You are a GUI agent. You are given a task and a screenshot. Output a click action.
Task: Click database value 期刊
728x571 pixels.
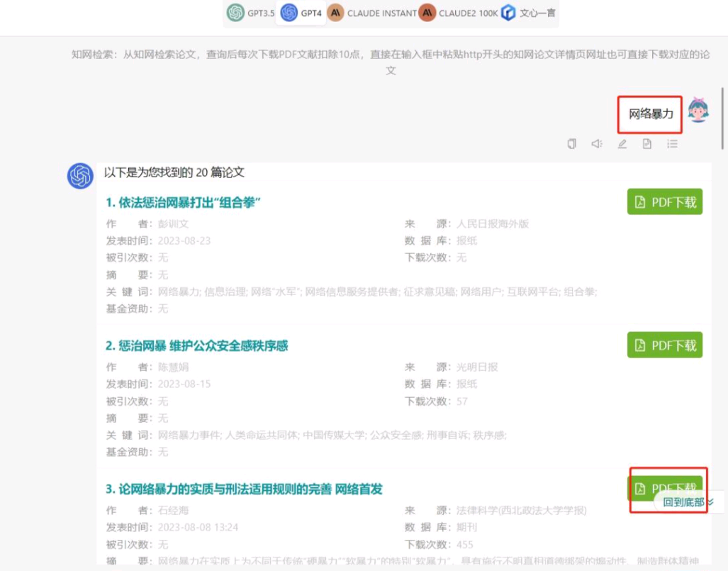point(466,527)
